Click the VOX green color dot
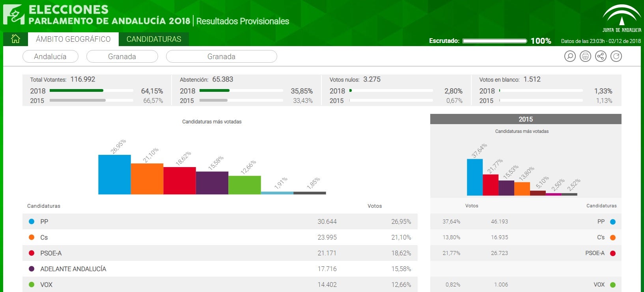This screenshot has height=292, width=644. click(32, 285)
